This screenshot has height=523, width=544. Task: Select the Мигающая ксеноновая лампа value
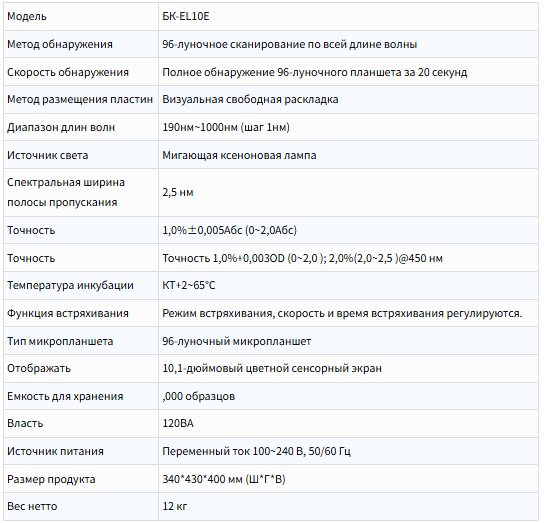coord(239,155)
